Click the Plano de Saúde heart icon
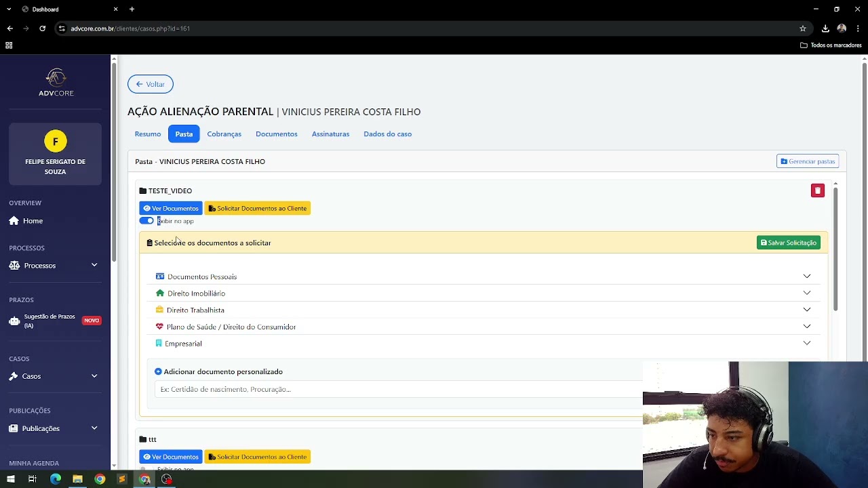 click(159, 327)
